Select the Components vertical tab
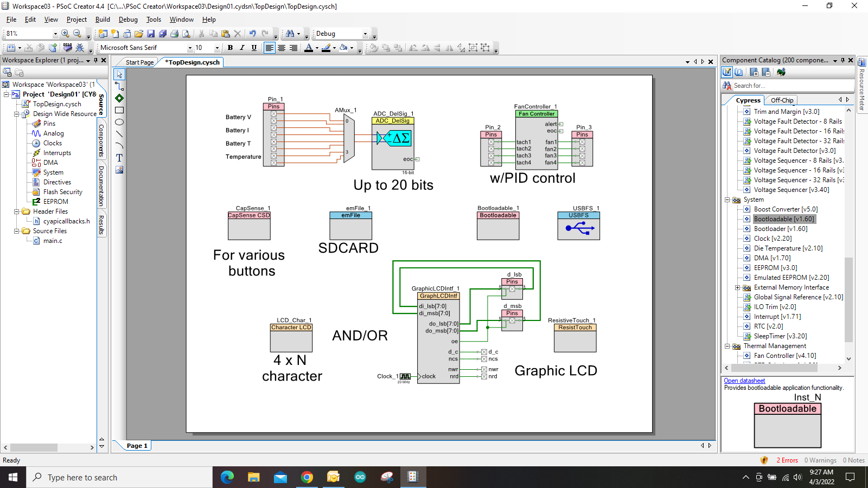The width and height of the screenshot is (868, 488). (x=101, y=141)
